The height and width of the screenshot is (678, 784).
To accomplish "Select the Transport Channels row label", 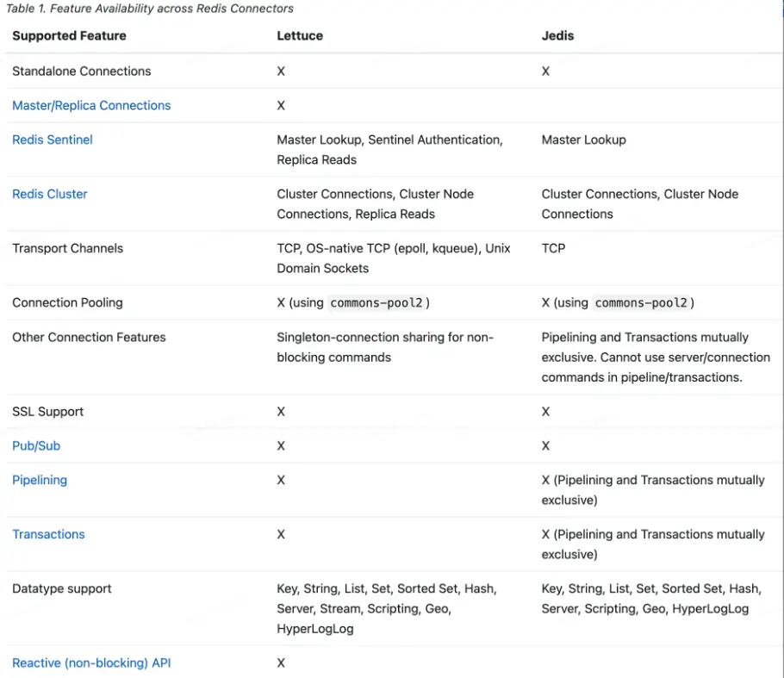I will (67, 248).
